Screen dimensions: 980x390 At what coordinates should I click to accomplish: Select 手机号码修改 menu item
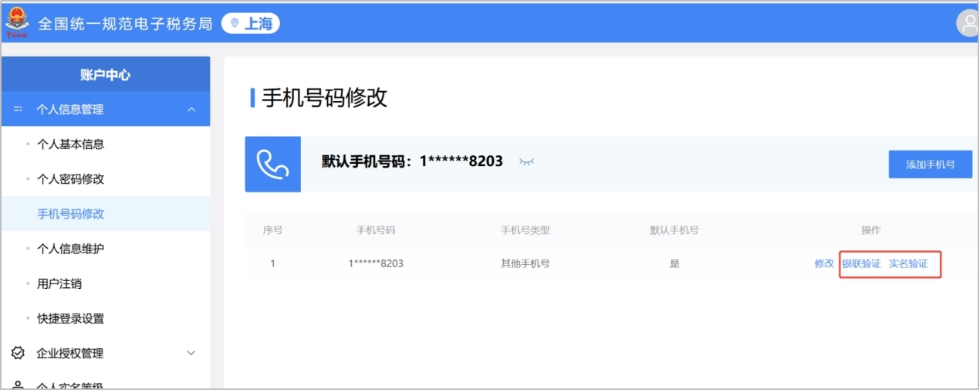[x=70, y=214]
